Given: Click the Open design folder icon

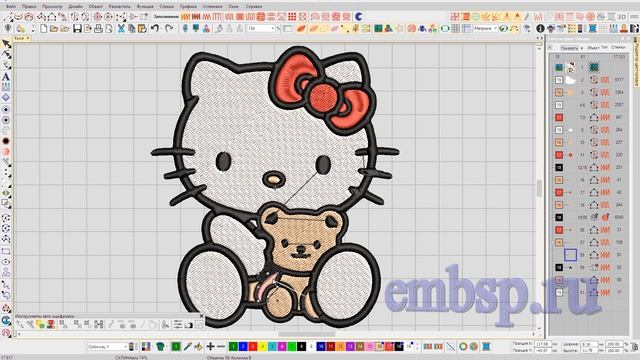Looking at the screenshot, I should point(54,29).
